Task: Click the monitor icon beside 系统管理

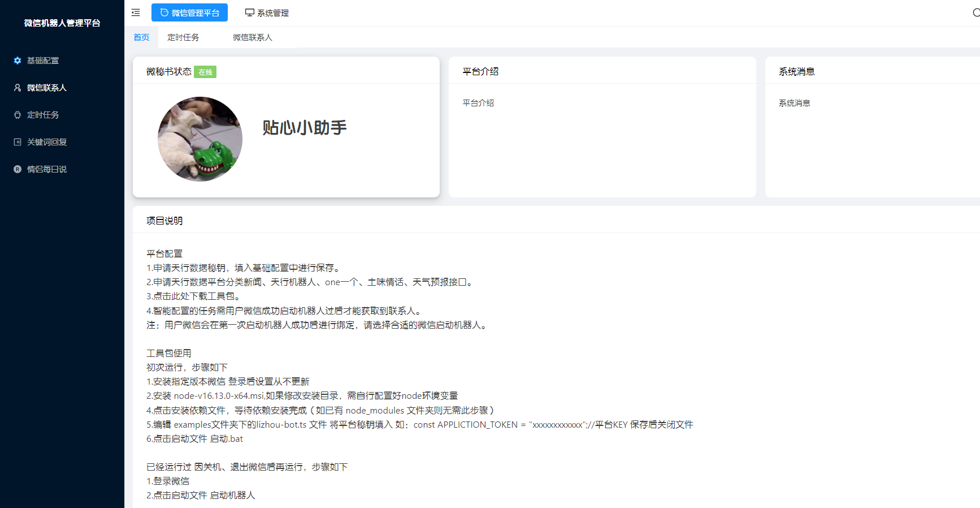Action: [250, 12]
